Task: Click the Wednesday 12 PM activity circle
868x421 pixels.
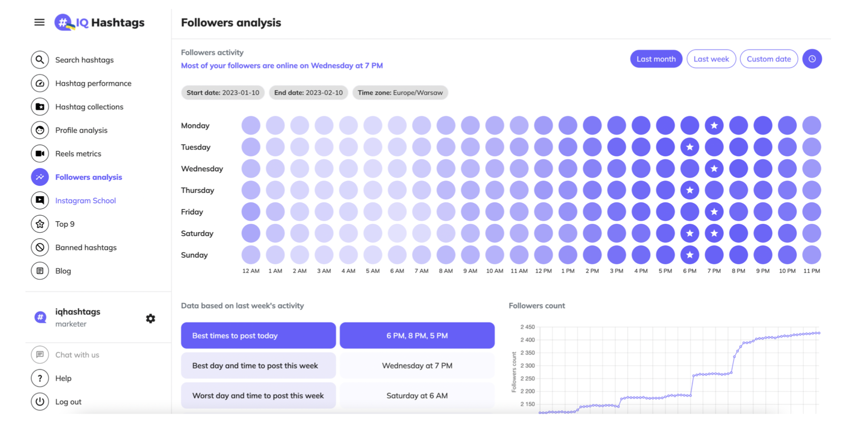Action: tap(543, 168)
